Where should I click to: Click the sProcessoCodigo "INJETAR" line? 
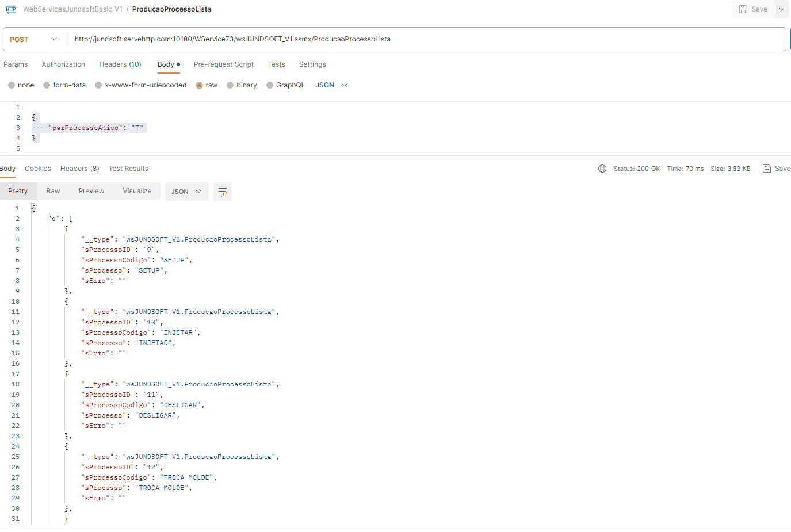(141, 332)
